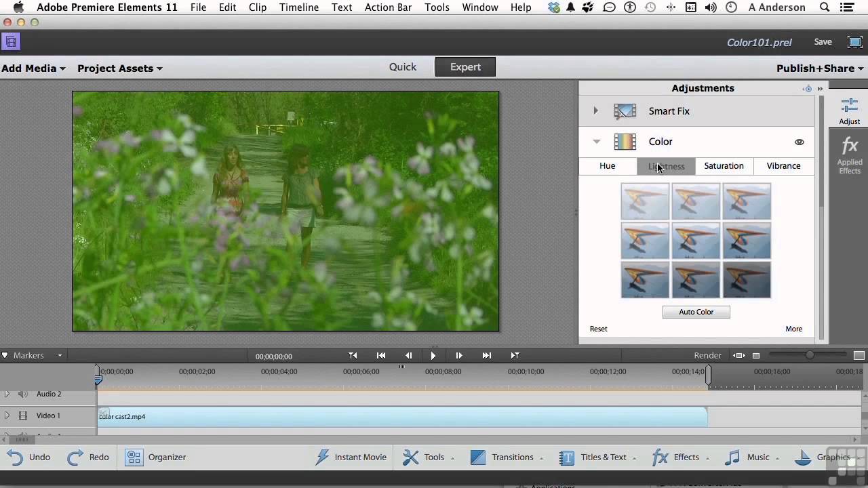
Task: Collapse timeline with Markers triangle
Action: [5, 355]
